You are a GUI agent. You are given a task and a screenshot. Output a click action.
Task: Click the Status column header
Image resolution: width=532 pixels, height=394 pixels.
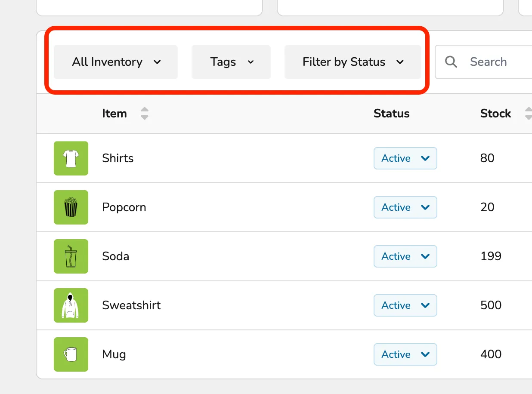pos(392,114)
